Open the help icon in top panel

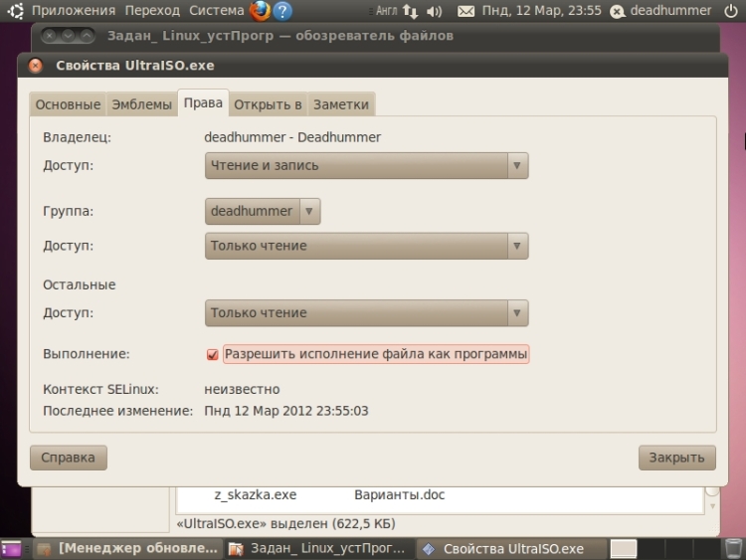coord(283,11)
